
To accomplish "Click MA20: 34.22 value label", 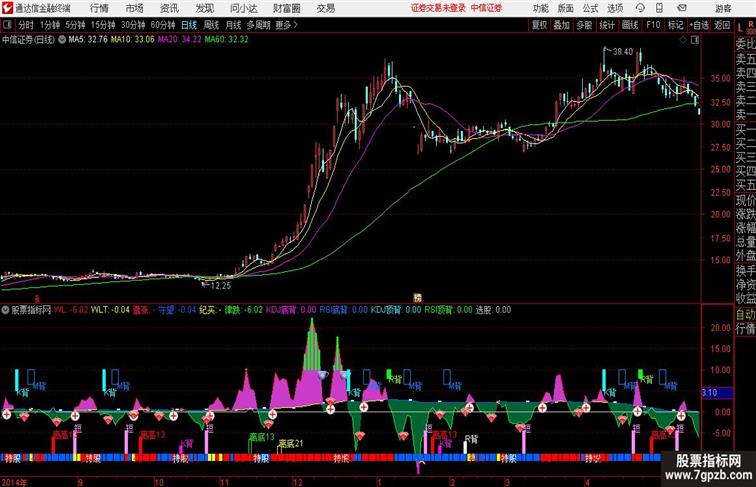I will tap(179, 40).
